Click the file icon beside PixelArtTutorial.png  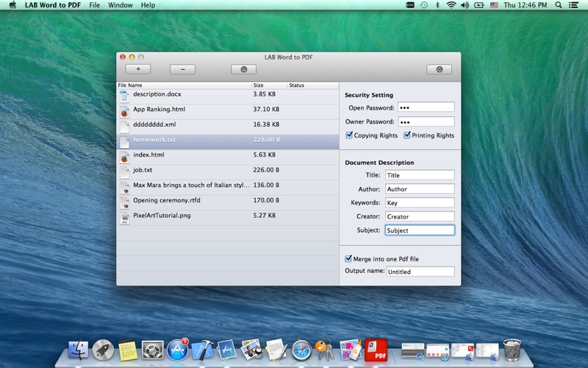click(124, 218)
